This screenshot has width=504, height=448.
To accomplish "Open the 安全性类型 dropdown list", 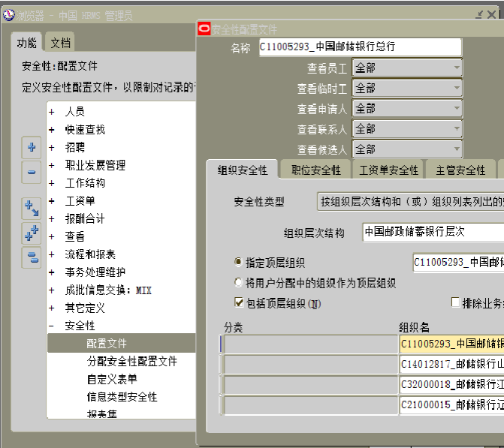I will coord(410,202).
